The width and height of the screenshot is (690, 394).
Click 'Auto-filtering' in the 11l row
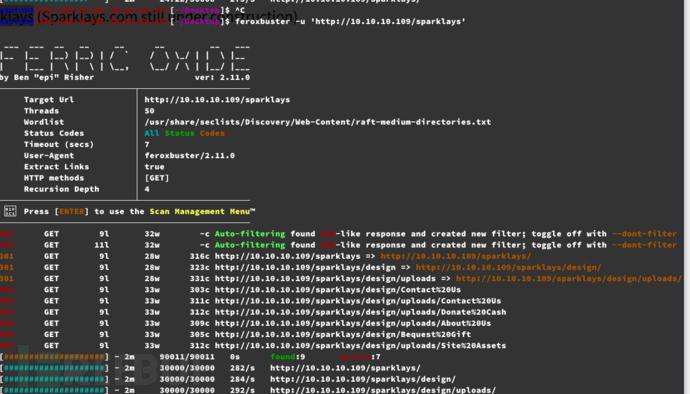250,245
